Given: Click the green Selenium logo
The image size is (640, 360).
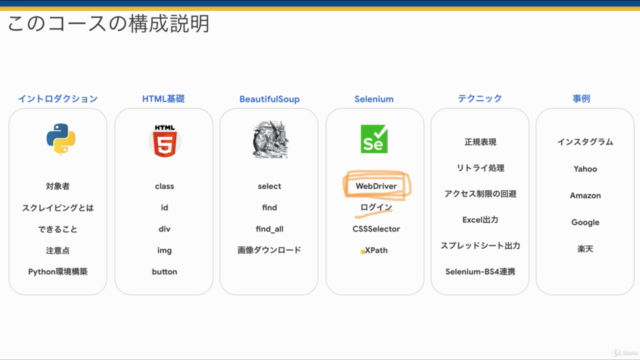Looking at the screenshot, I should pos(374,139).
